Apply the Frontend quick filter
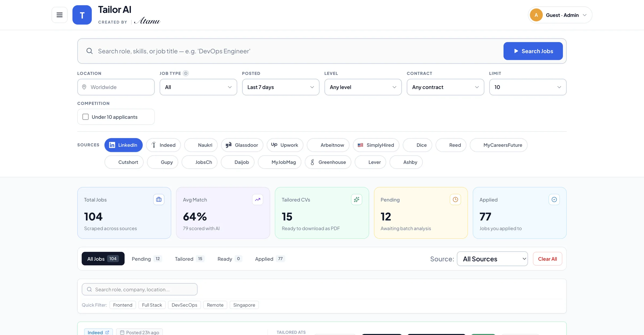The height and width of the screenshot is (335, 644). point(123,305)
